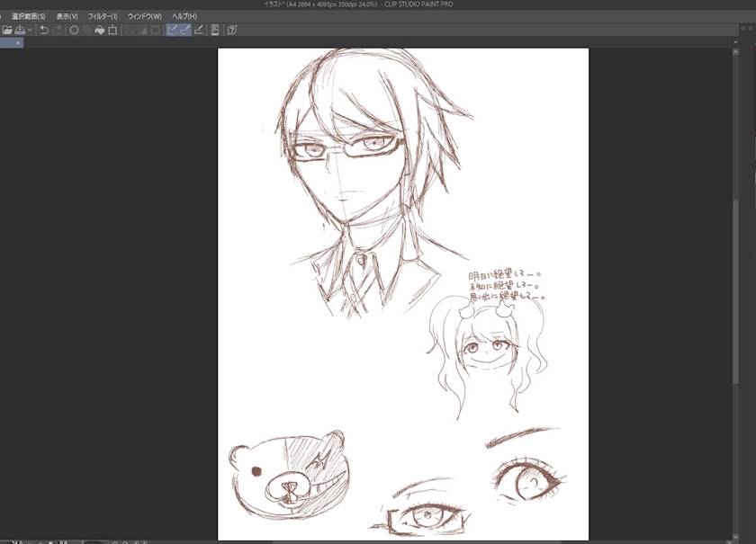The height and width of the screenshot is (544, 756).
Task: Open the ウィンドウ(W) menu
Action: pyautogui.click(x=145, y=16)
